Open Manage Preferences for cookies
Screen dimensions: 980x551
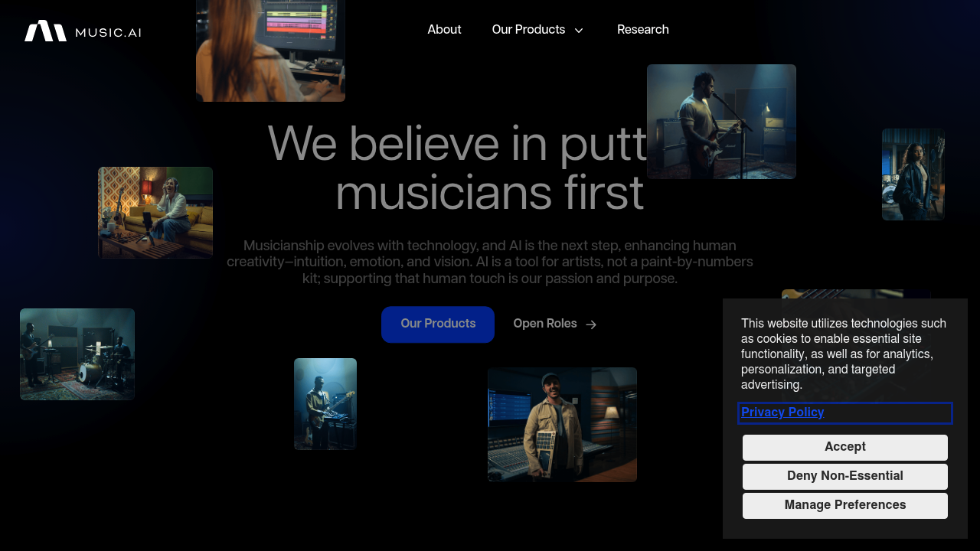(x=845, y=505)
